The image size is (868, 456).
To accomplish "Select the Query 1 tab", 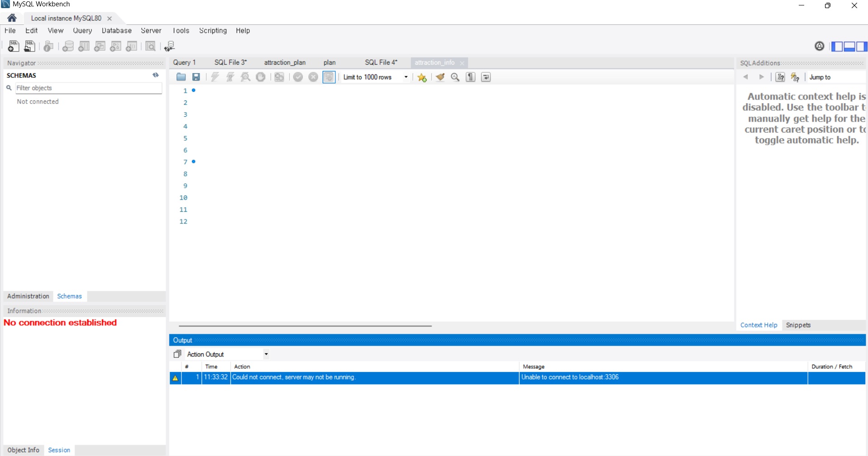I will pyautogui.click(x=184, y=62).
